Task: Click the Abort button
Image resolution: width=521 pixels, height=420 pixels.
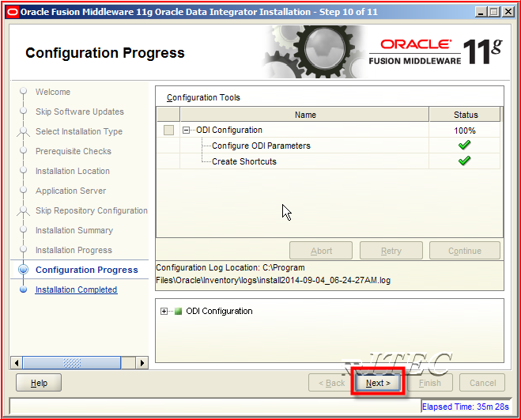Action: (321, 251)
